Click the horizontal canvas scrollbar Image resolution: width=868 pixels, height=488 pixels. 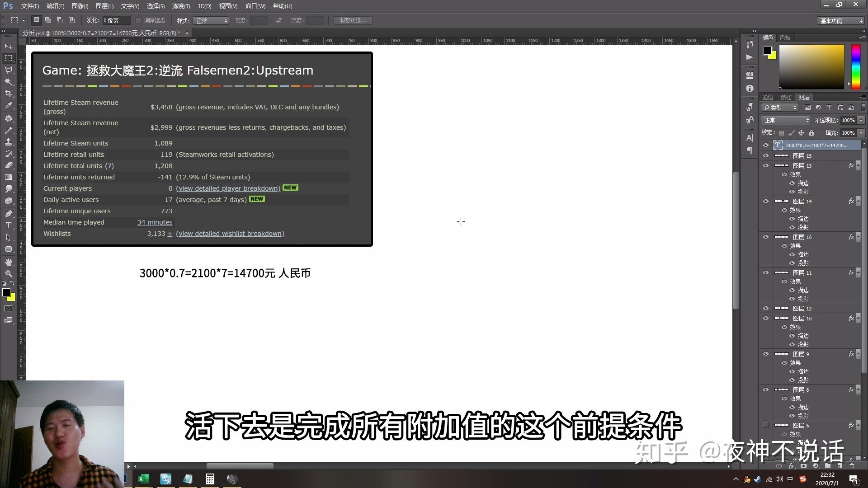pyautogui.click(x=240, y=466)
